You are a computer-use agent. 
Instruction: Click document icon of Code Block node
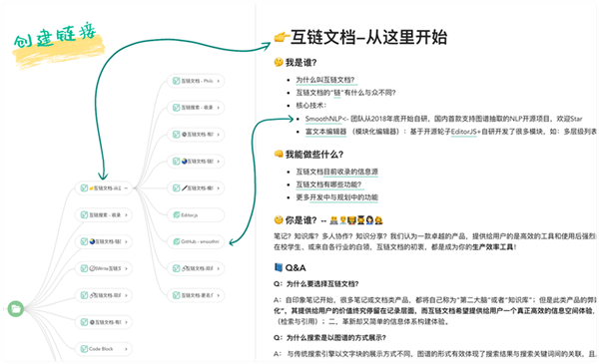pyautogui.click(x=84, y=349)
